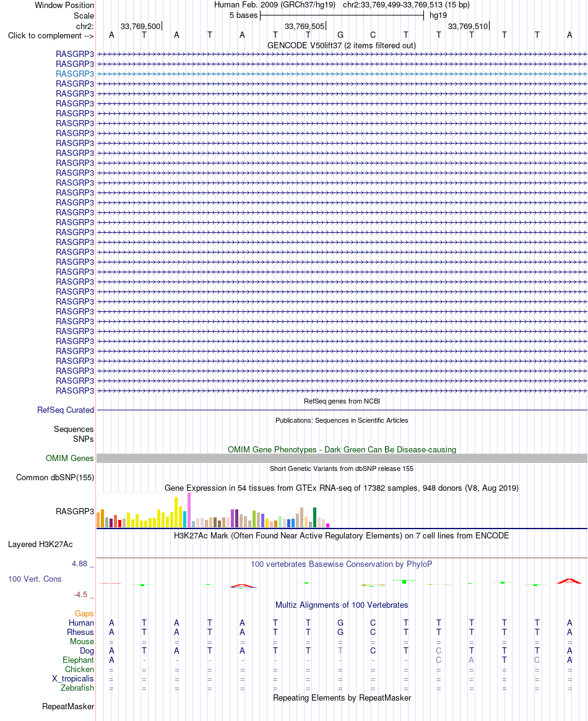Click the Layered H3K27Ac label
The image size is (588, 721).
(x=40, y=545)
